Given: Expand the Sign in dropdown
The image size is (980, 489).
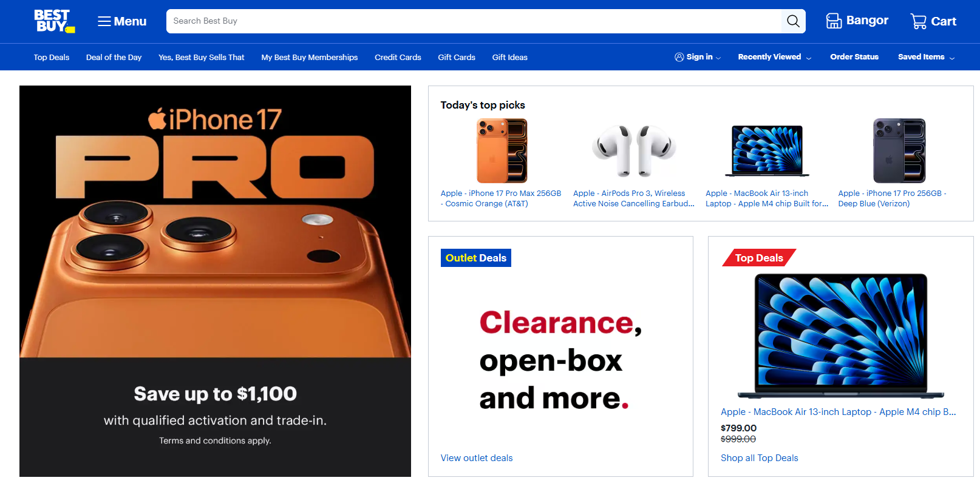Looking at the screenshot, I should [x=719, y=58].
